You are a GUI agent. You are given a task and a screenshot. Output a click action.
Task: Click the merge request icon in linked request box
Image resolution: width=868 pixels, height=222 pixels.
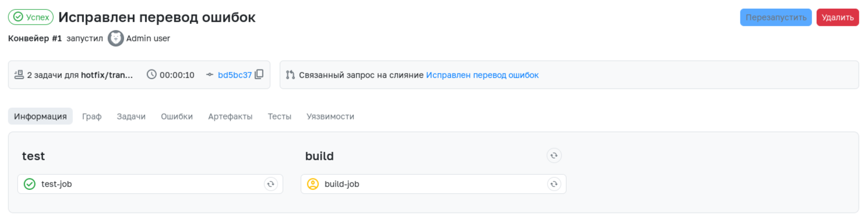[290, 75]
